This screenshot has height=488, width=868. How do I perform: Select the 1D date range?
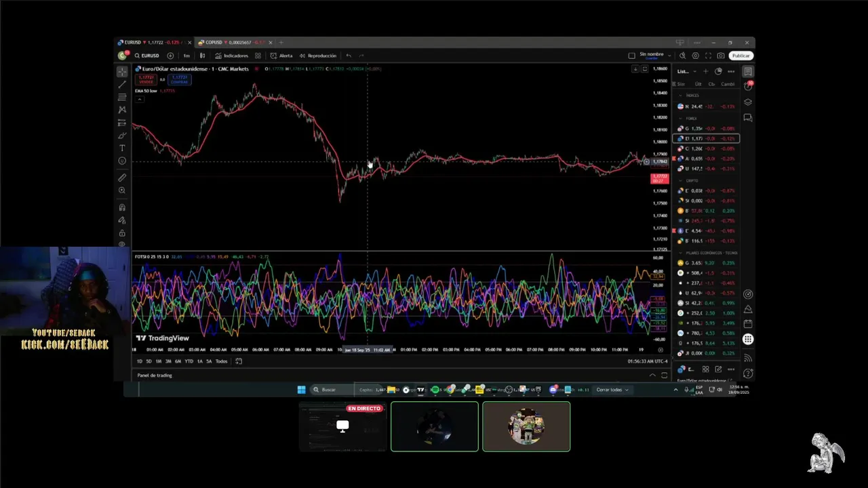(x=140, y=361)
